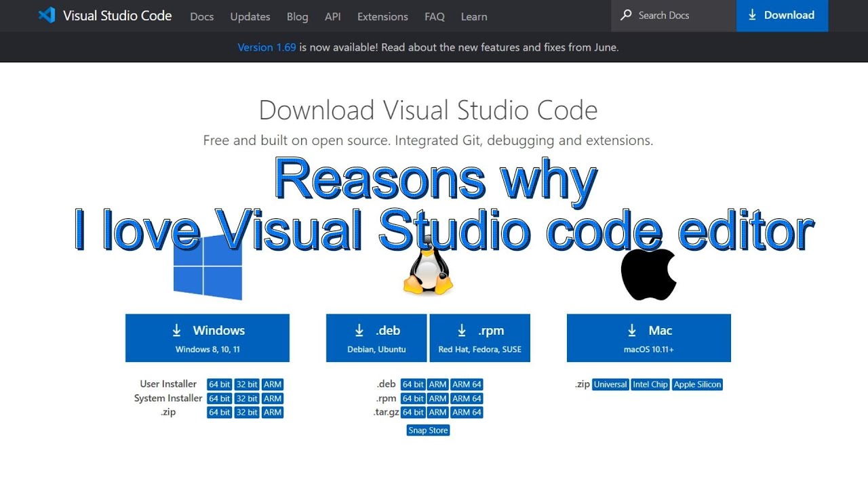Open the Learn page

474,16
